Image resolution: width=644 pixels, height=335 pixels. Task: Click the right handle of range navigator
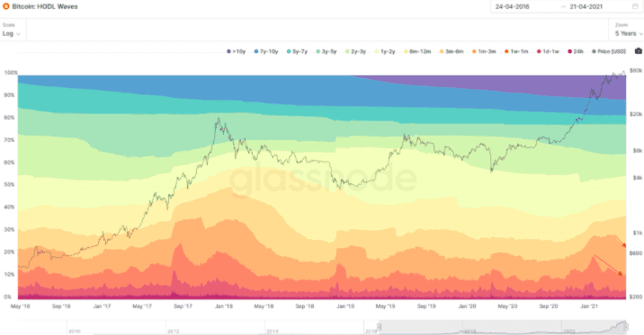626,327
